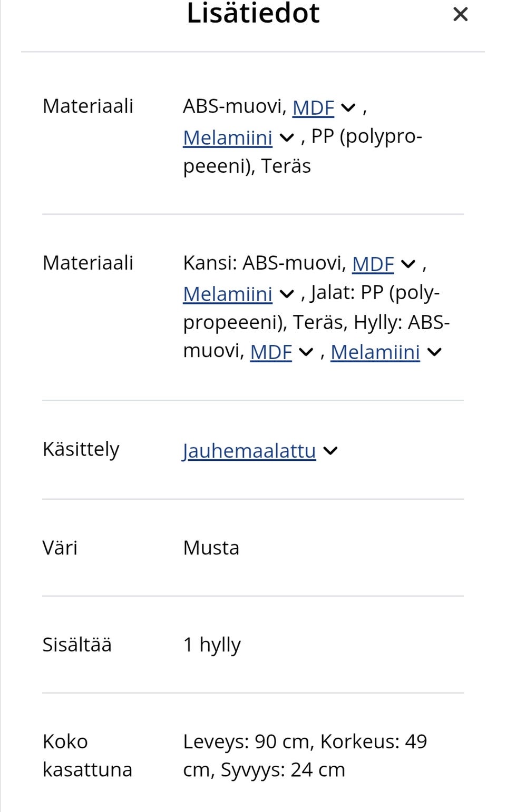506x812 pixels.
Task: Click the Sisältää row text 1 hylly
Action: 211,643
